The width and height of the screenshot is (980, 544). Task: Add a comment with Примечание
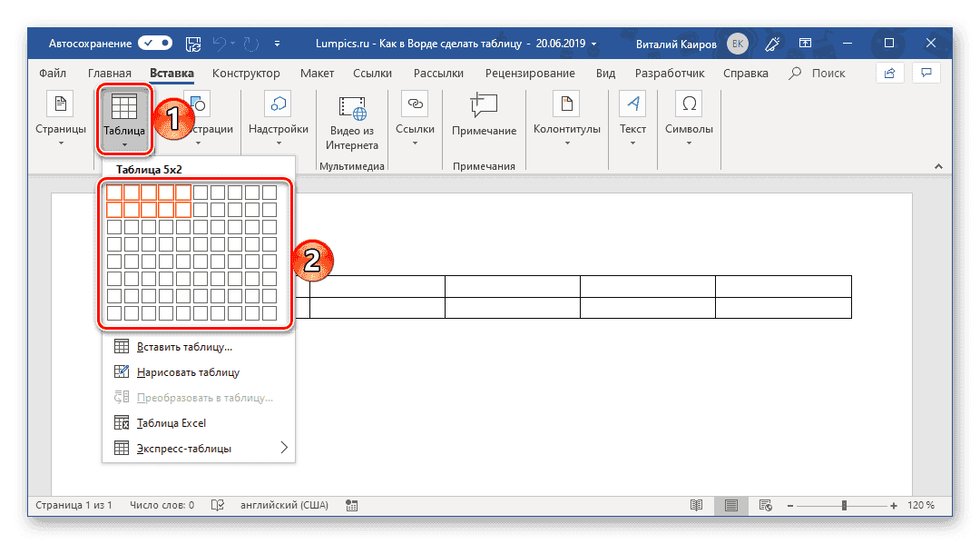coord(484,119)
